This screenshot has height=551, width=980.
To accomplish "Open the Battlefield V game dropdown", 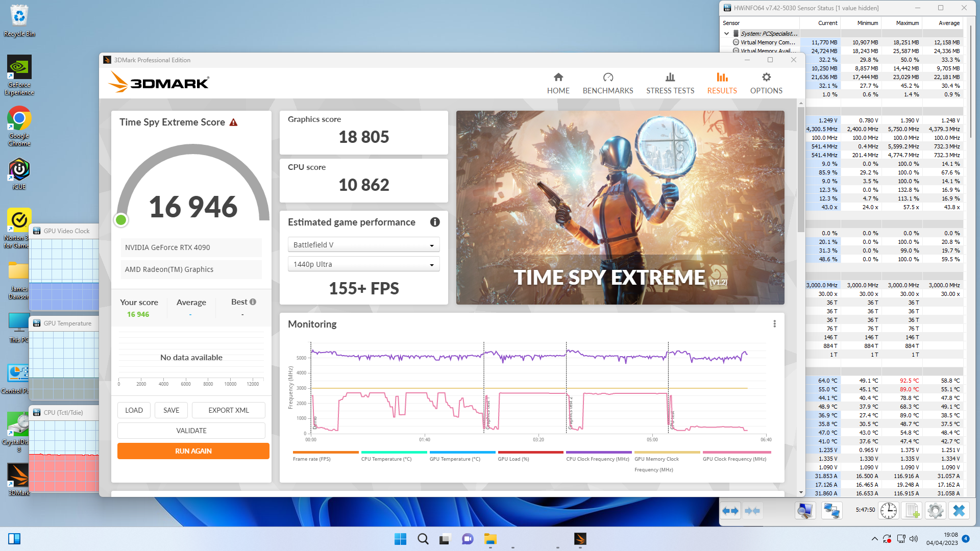I will pyautogui.click(x=363, y=245).
